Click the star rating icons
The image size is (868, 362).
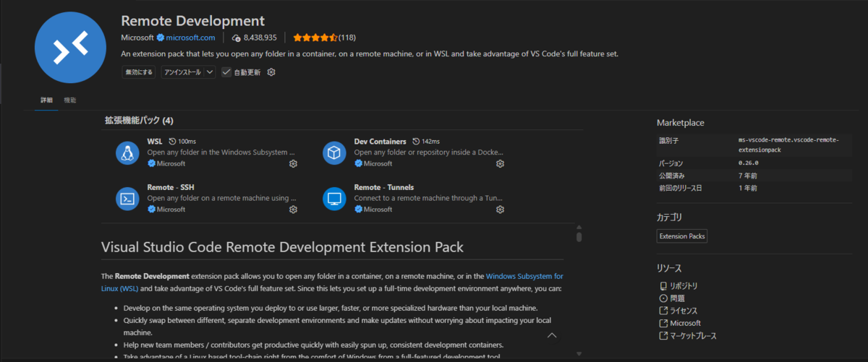point(315,38)
